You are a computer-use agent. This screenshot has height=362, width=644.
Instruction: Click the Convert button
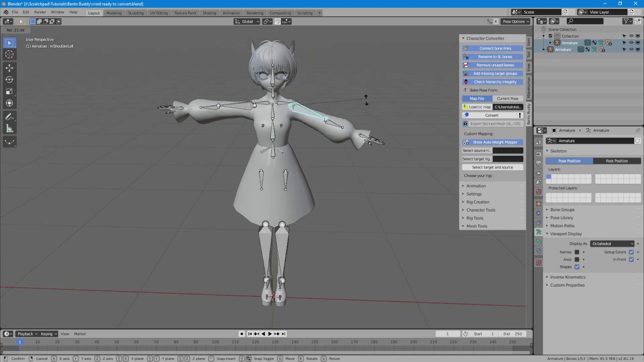click(x=493, y=115)
